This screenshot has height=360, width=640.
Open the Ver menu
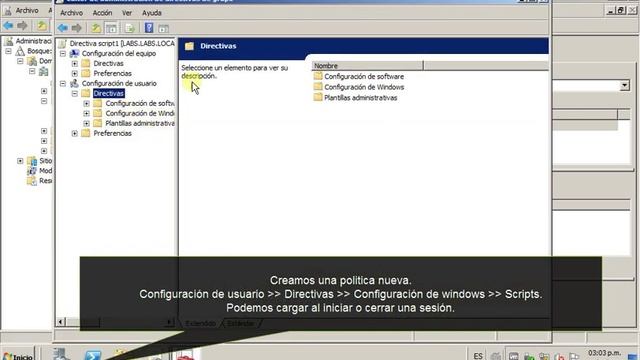coord(127,13)
